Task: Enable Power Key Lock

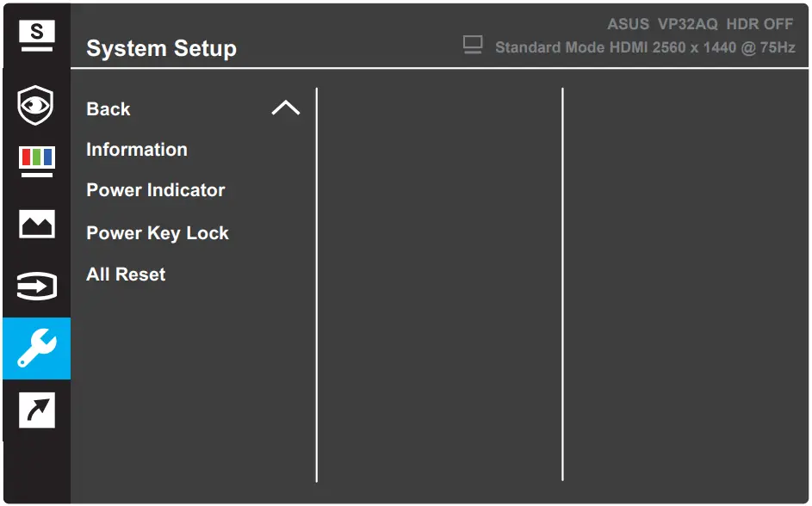Action: (x=157, y=232)
